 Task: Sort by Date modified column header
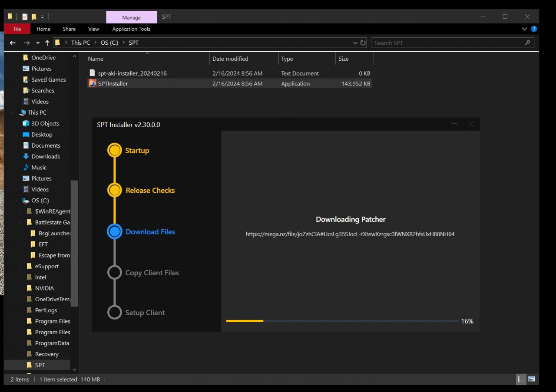pos(244,59)
